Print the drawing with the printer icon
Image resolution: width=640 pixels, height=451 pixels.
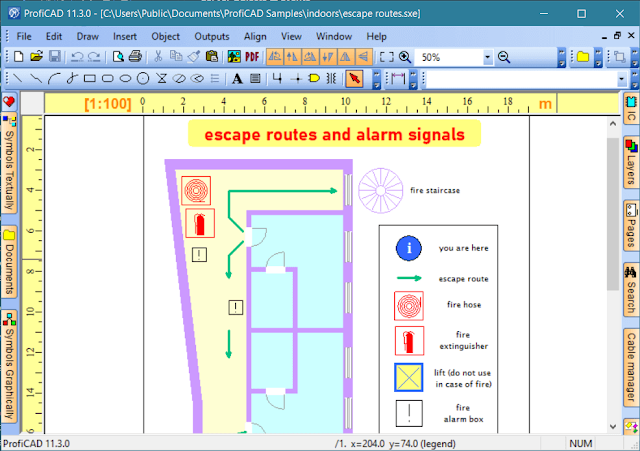pos(135,57)
